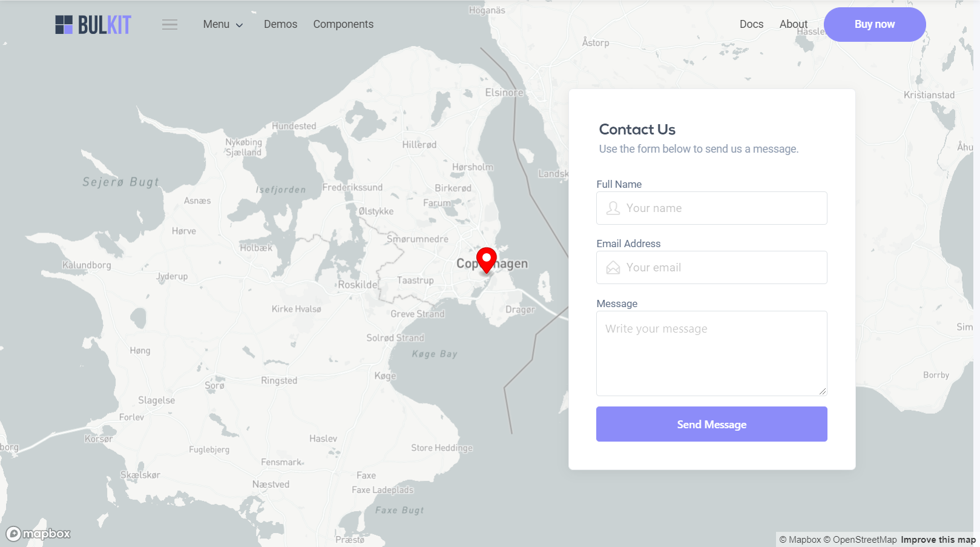The height and width of the screenshot is (547, 980).
Task: Click the envelope icon in email field
Action: (x=613, y=268)
